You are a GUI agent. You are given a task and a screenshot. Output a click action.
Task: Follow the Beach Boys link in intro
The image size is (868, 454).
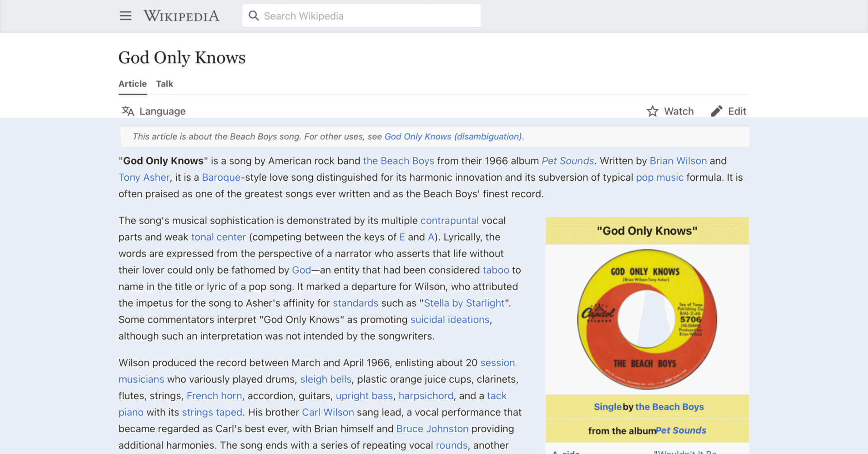click(398, 161)
